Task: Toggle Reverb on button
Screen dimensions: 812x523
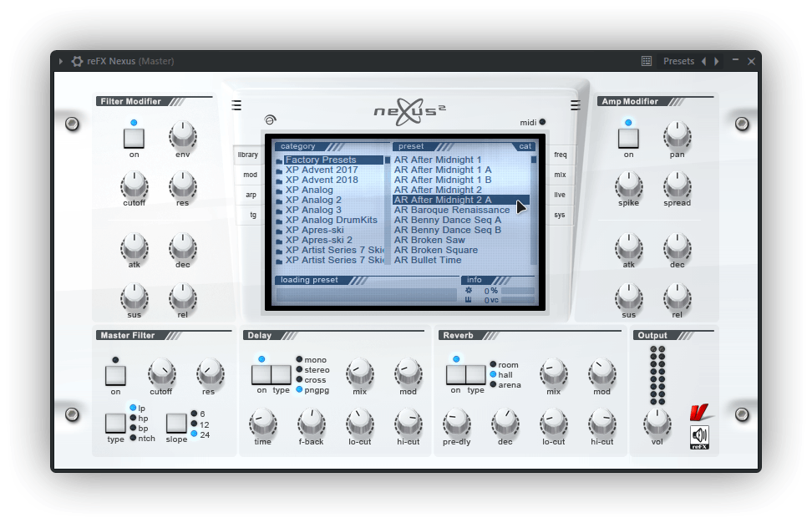Action: pos(456,375)
